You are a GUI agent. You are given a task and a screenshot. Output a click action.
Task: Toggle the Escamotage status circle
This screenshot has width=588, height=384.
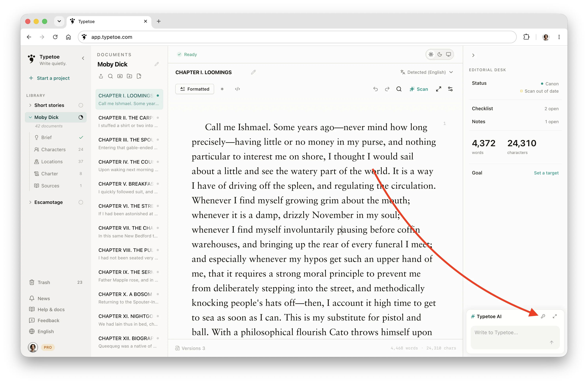pos(81,202)
